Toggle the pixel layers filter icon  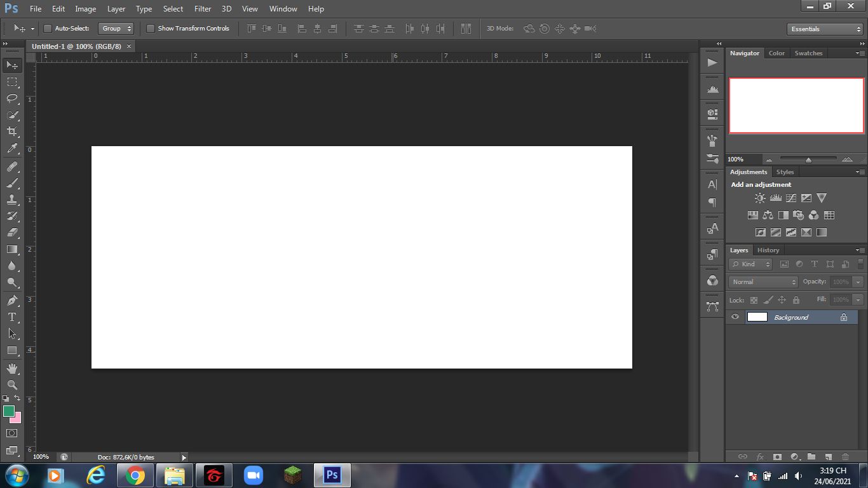pyautogui.click(x=784, y=264)
